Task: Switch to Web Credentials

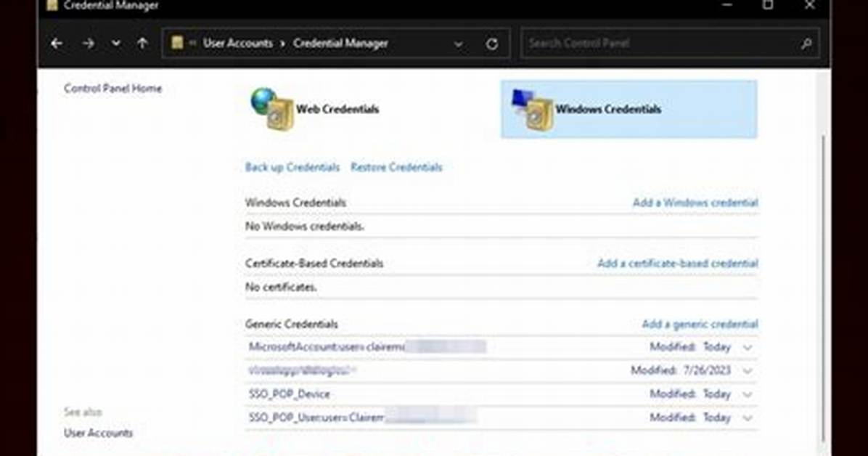Action: coord(337,109)
